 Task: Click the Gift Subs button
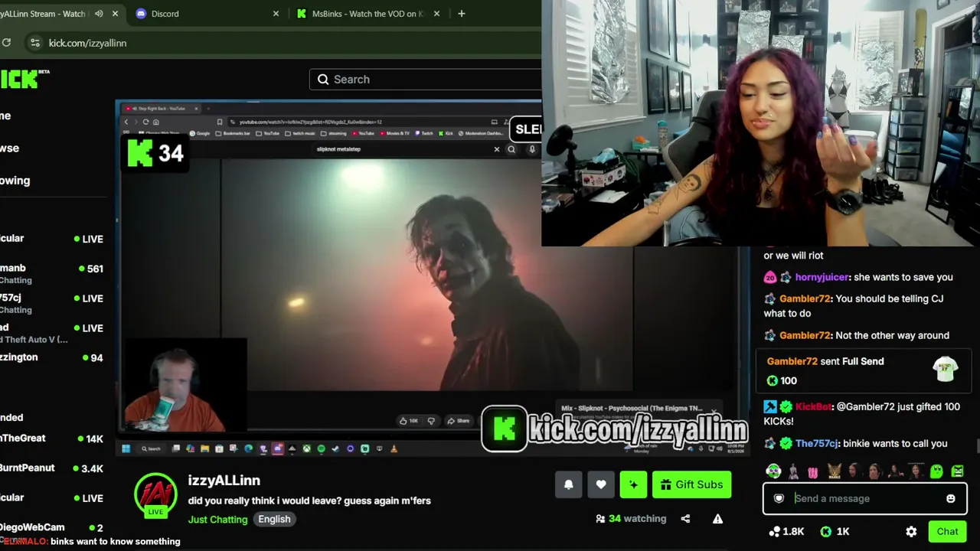point(691,484)
